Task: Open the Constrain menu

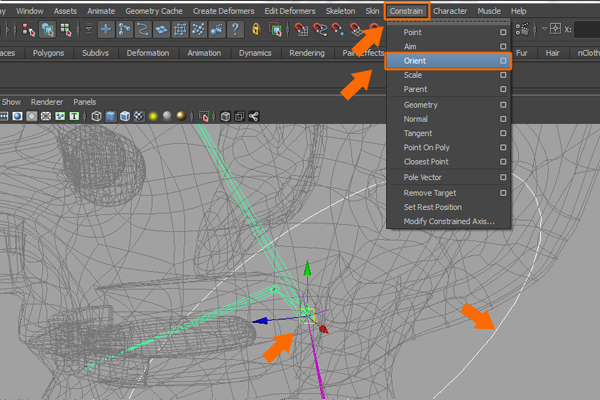Action: (x=406, y=11)
